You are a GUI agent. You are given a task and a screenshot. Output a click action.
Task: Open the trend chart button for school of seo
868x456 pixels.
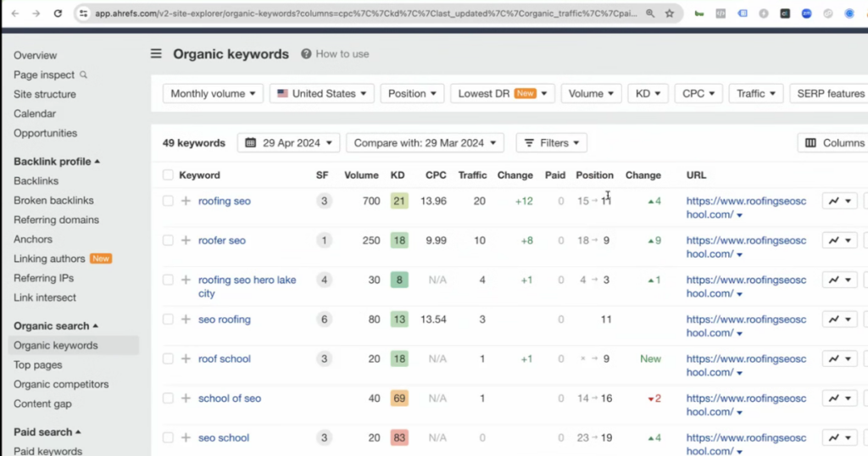tap(840, 398)
